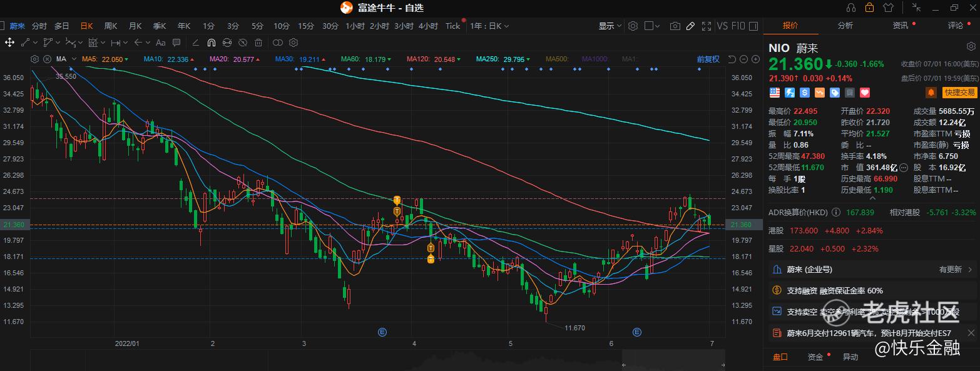Click the drawing pencil style icon

(195, 43)
